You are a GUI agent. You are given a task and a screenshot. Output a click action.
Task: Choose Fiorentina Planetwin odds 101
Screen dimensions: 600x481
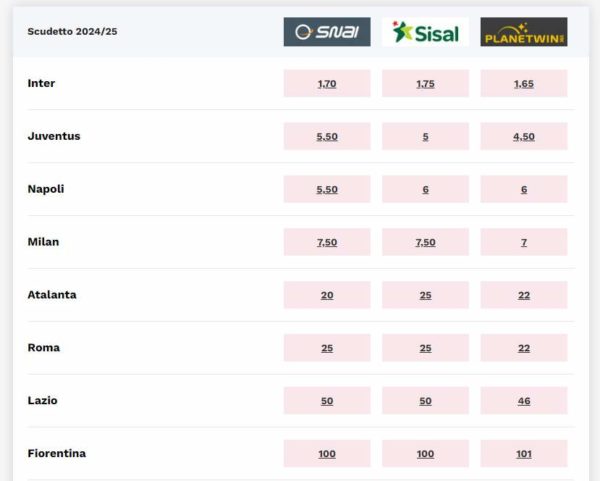coord(524,454)
